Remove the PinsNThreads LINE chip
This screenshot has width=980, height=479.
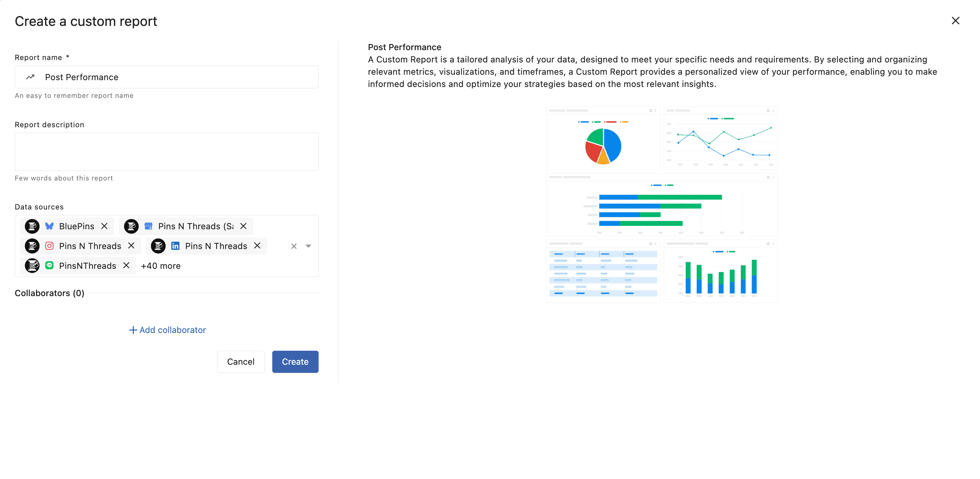pos(126,265)
